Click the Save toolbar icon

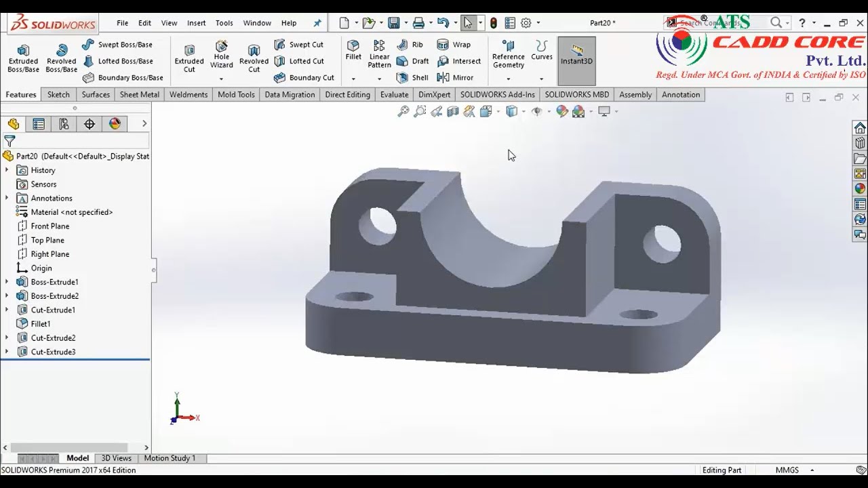[x=394, y=23]
